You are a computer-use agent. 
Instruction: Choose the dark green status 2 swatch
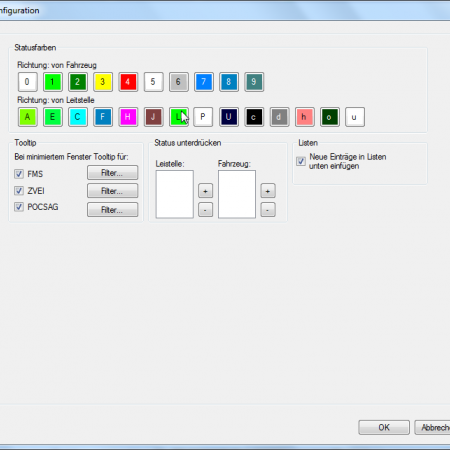(x=78, y=82)
